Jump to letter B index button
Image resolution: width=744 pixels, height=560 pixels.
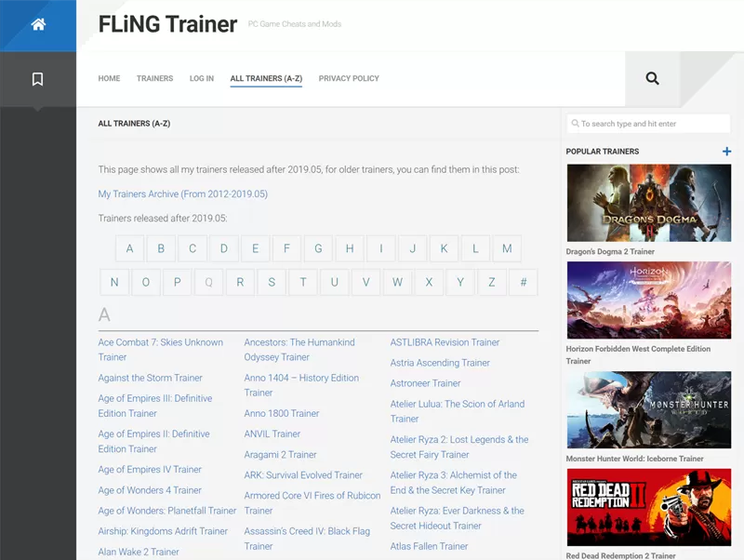pyautogui.click(x=161, y=248)
